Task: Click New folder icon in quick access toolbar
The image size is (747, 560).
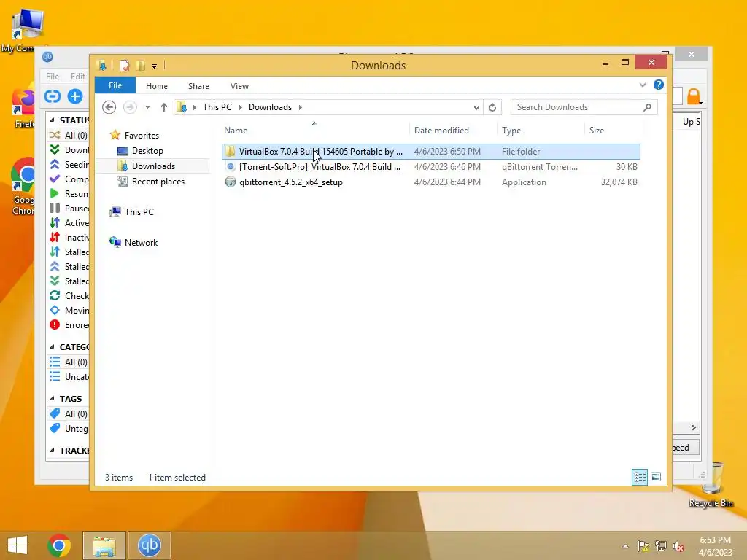Action: coord(141,65)
